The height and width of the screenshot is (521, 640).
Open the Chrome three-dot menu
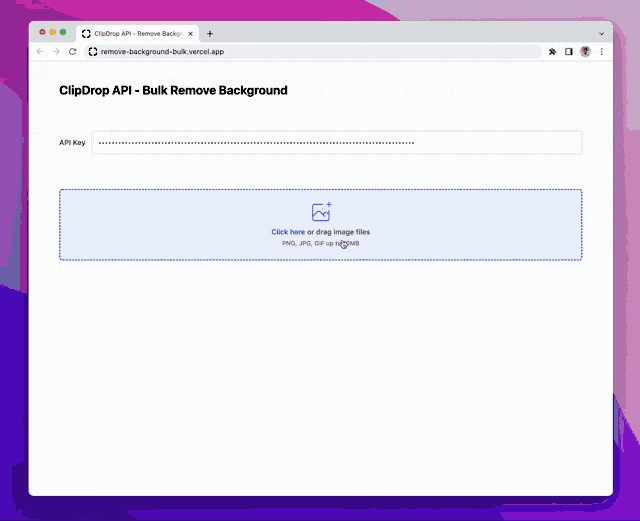602,52
